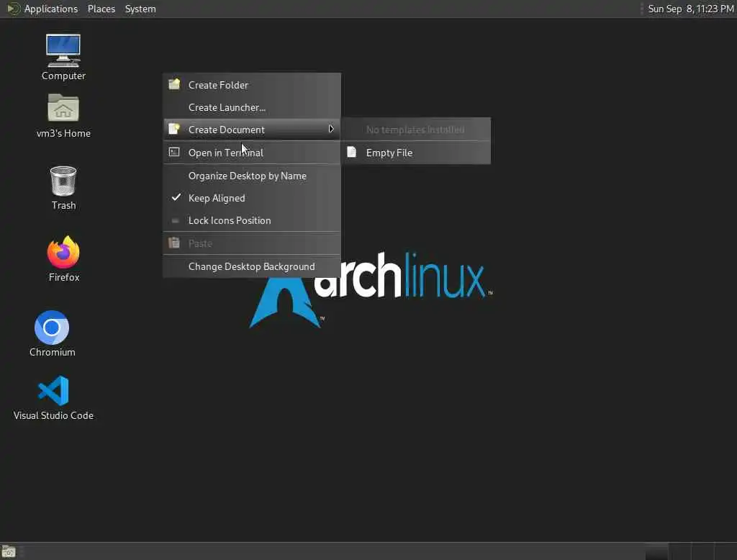Select Open in Terminal entry
This screenshot has width=737, height=560.
pos(251,153)
